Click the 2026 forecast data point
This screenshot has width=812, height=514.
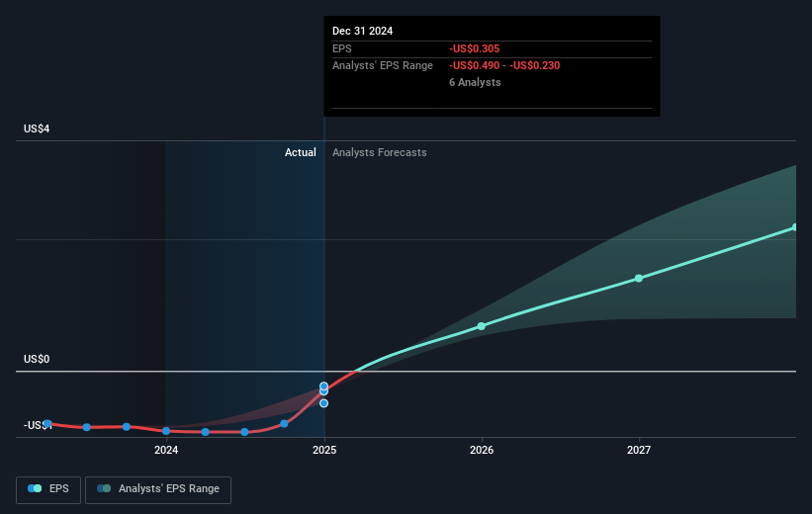click(482, 326)
